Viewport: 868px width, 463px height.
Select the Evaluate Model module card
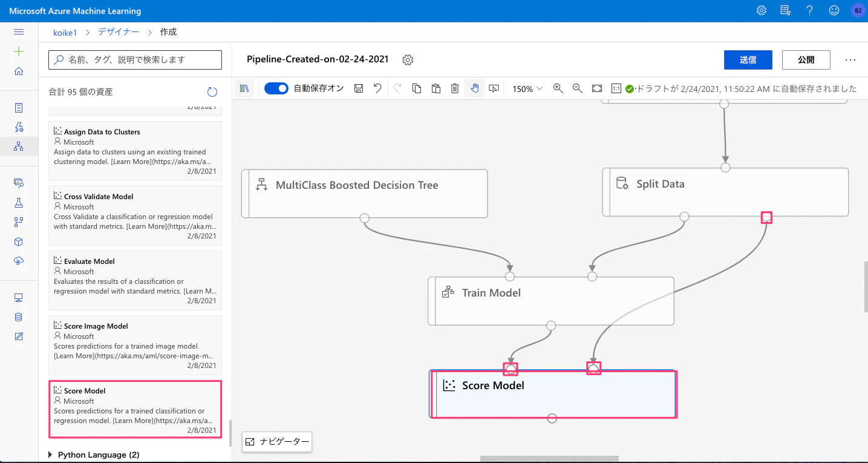[135, 280]
